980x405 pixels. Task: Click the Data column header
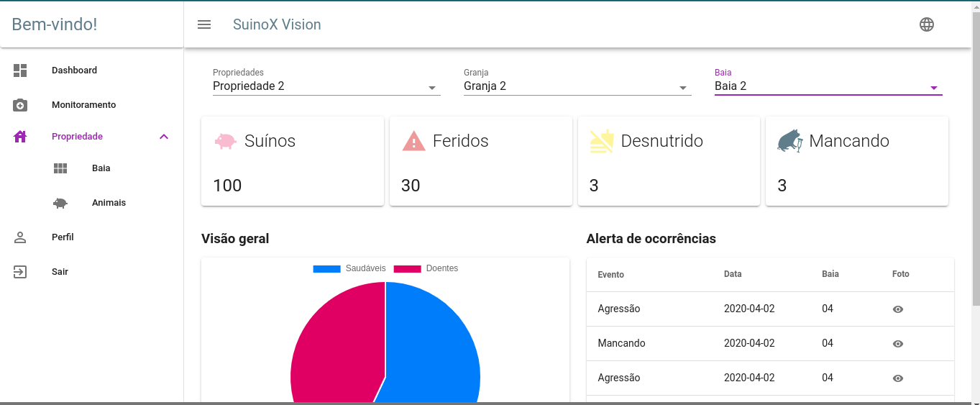733,274
